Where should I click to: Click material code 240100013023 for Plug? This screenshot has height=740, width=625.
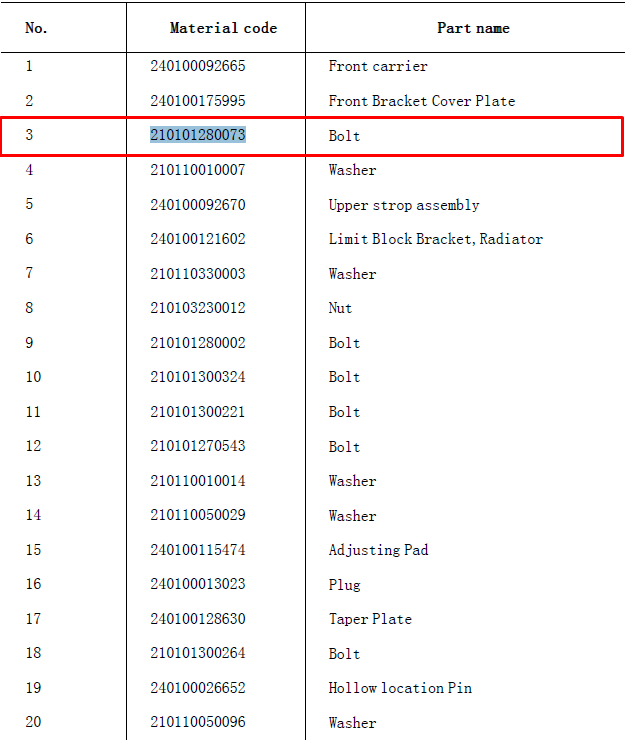click(198, 584)
